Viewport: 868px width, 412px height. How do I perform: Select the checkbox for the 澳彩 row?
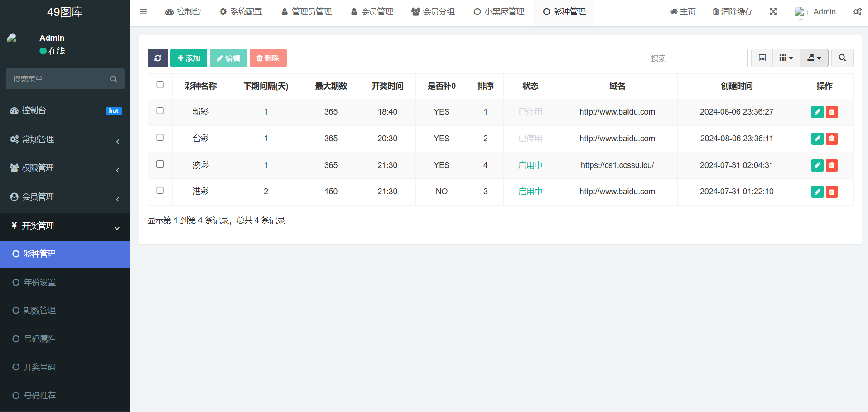click(x=160, y=164)
